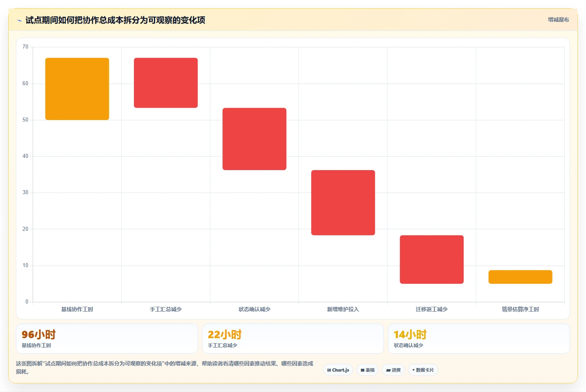Click the 22小时 stat value

[225, 334]
